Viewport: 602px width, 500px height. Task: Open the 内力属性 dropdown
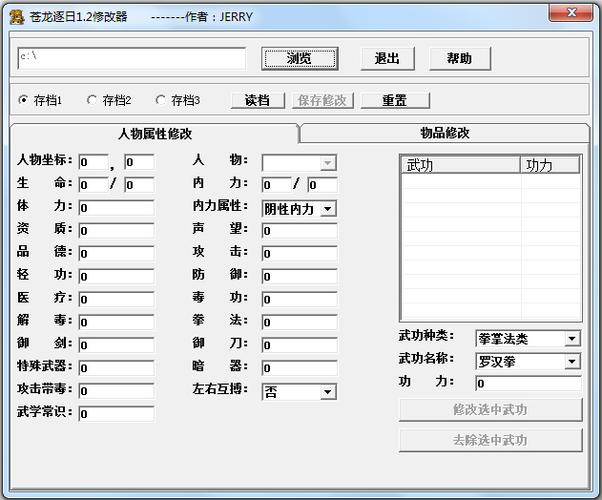click(299, 209)
